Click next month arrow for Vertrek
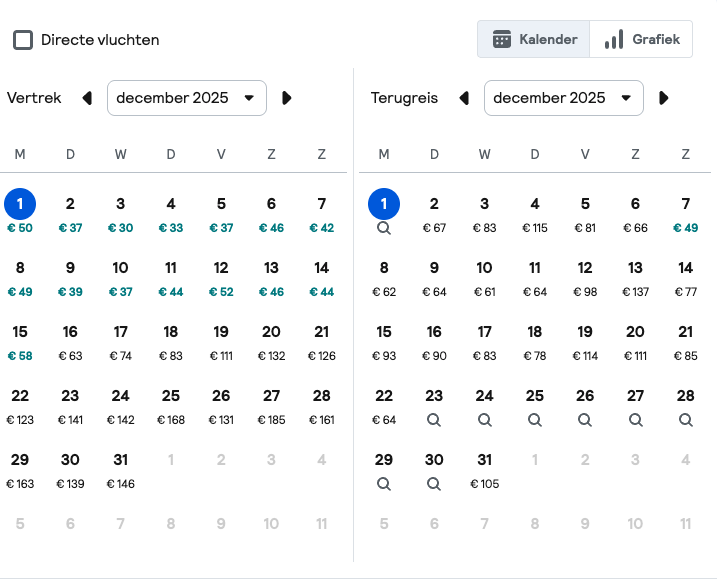 click(287, 98)
